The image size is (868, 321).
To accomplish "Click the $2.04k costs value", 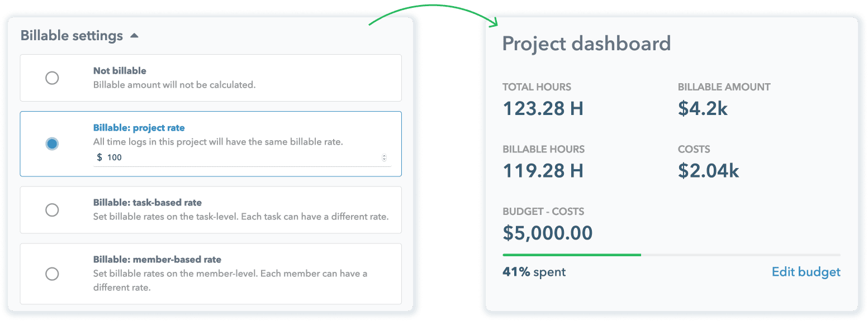I will tap(708, 170).
